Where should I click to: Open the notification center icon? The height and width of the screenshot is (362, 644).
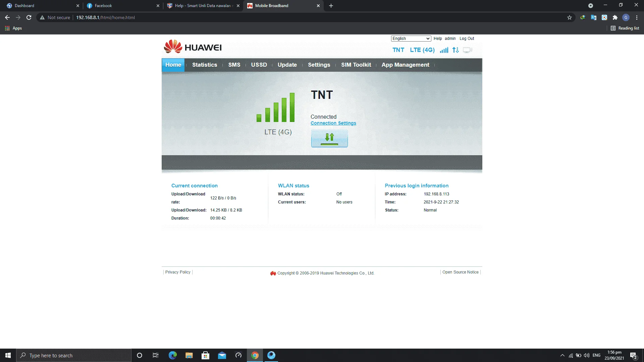(634, 355)
